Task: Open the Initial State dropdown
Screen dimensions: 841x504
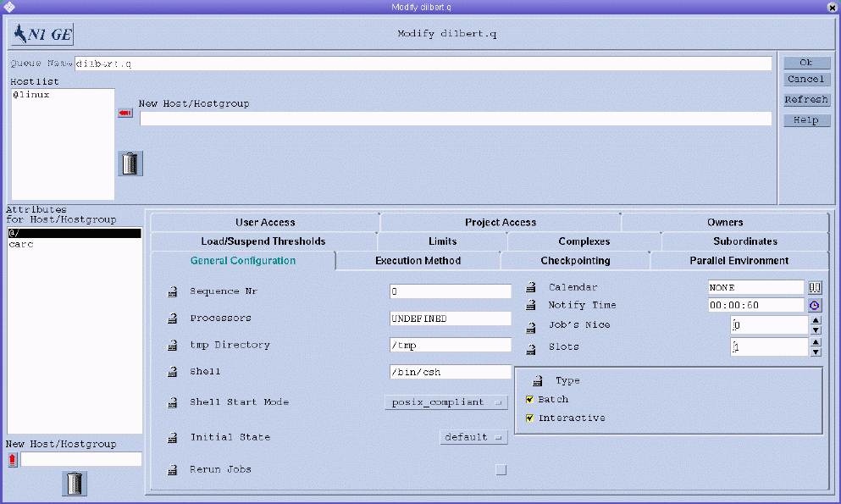Action: coord(473,438)
